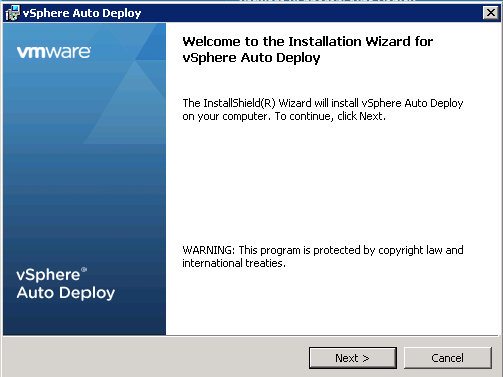Viewport: 503px width, 377px height.
Task: Cancel the installation wizard
Action: [x=448, y=358]
